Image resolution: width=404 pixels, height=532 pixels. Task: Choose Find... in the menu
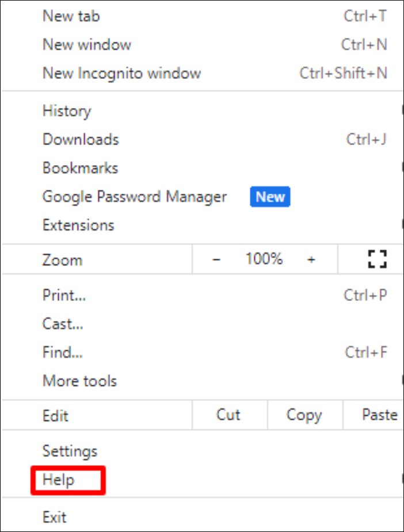click(x=63, y=352)
